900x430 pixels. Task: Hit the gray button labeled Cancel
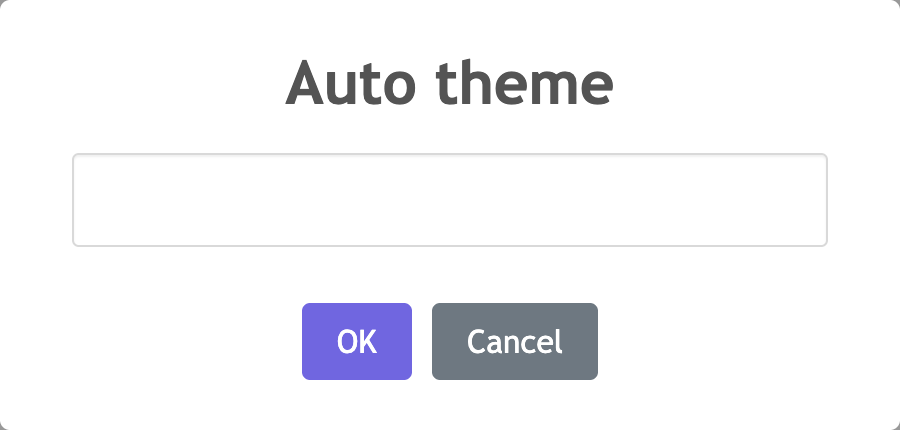pyautogui.click(x=515, y=342)
